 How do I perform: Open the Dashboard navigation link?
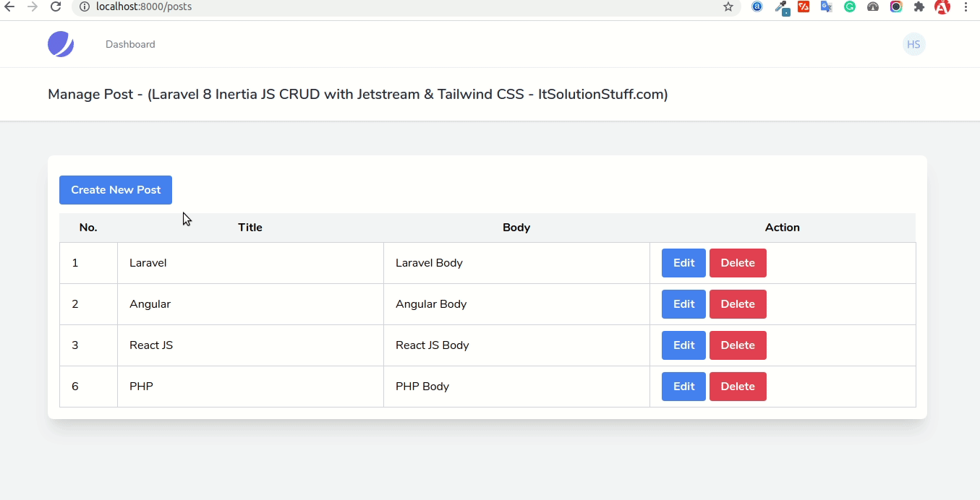(x=130, y=44)
